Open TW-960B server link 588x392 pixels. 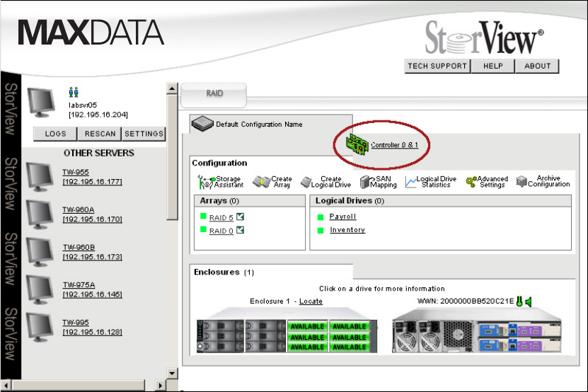click(x=92, y=252)
